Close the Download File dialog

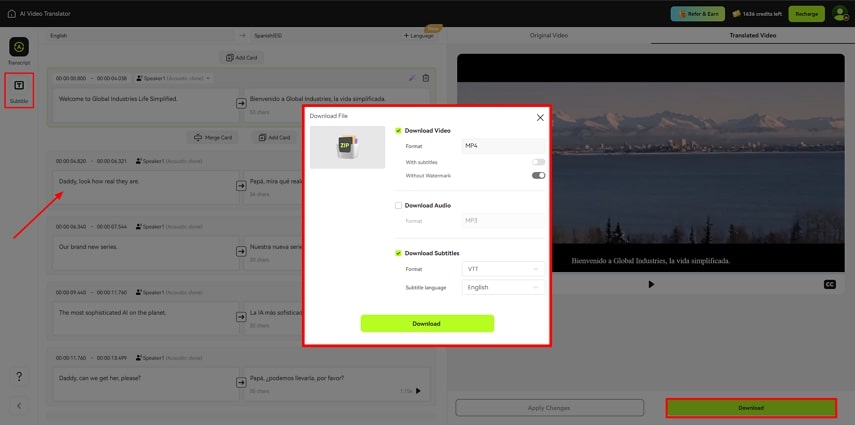click(x=540, y=117)
